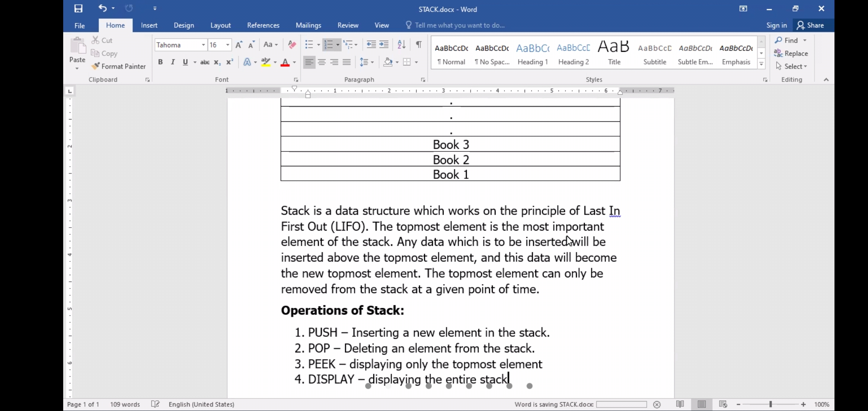Toggle Bold formatting button
This screenshot has height=411, width=868.
pos(160,62)
